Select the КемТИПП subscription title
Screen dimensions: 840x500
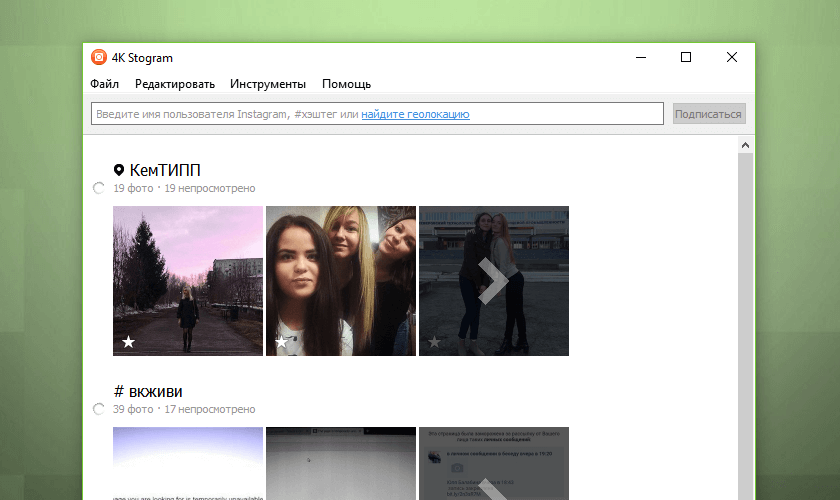(165, 170)
